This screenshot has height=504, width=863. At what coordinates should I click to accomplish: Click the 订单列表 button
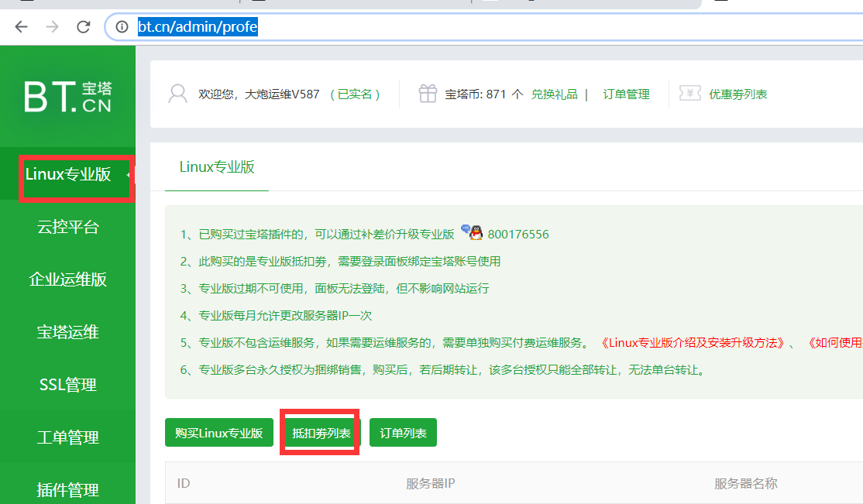pos(403,433)
